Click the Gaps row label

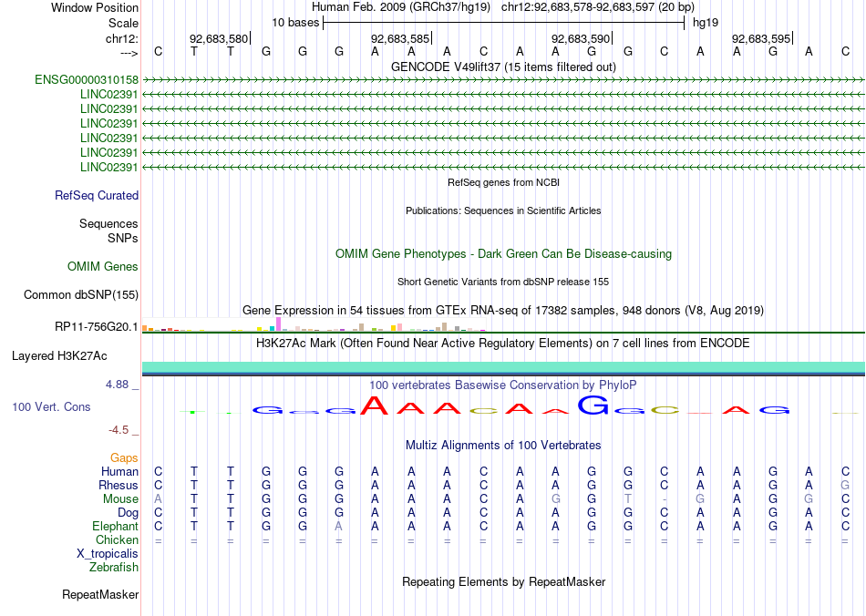click(124, 457)
